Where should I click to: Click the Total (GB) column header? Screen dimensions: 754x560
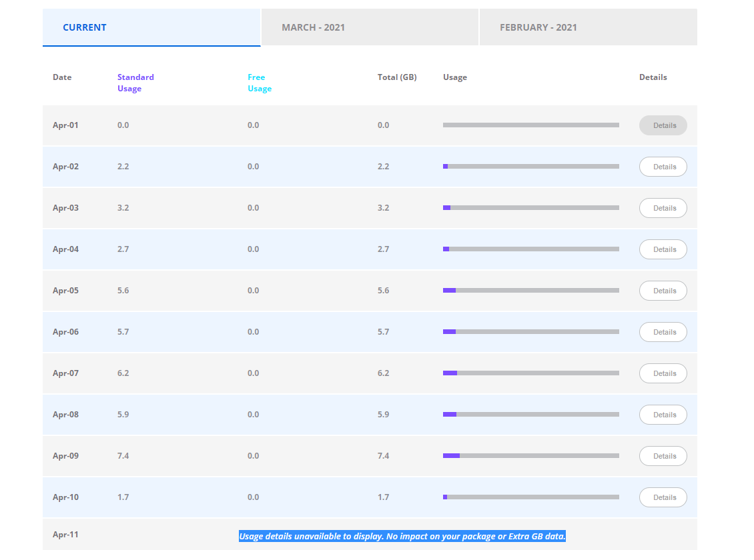point(397,77)
